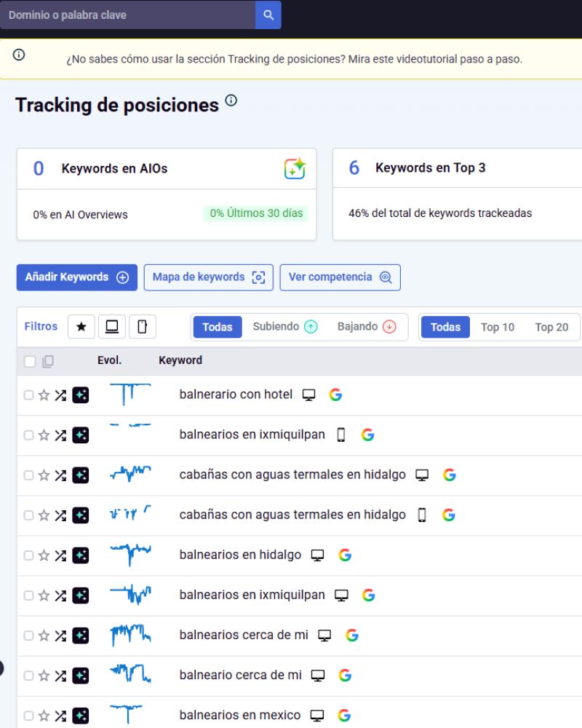
Task: Click desktop icon for balneario cerca de mi
Action: [318, 676]
